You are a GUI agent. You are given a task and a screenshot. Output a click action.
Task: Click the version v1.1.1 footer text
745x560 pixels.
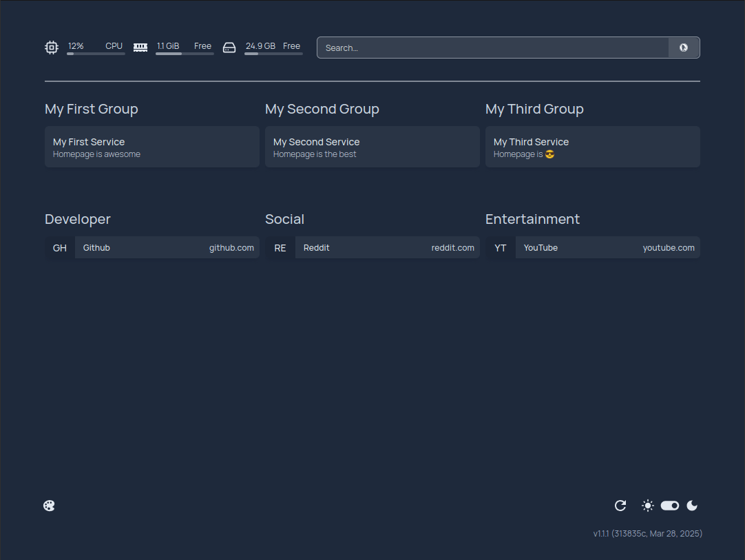pyautogui.click(x=648, y=533)
